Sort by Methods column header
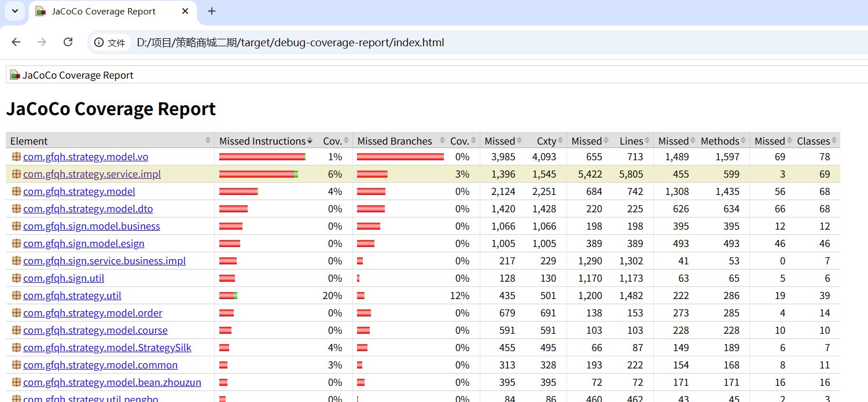 (x=723, y=141)
